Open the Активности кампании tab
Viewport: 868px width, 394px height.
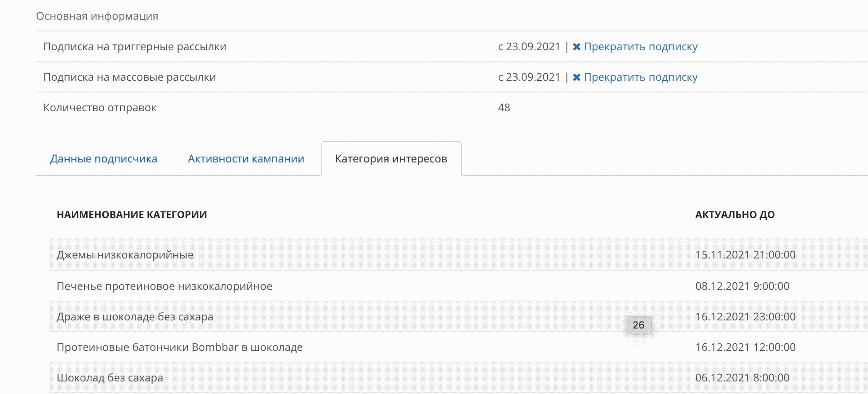tap(246, 159)
